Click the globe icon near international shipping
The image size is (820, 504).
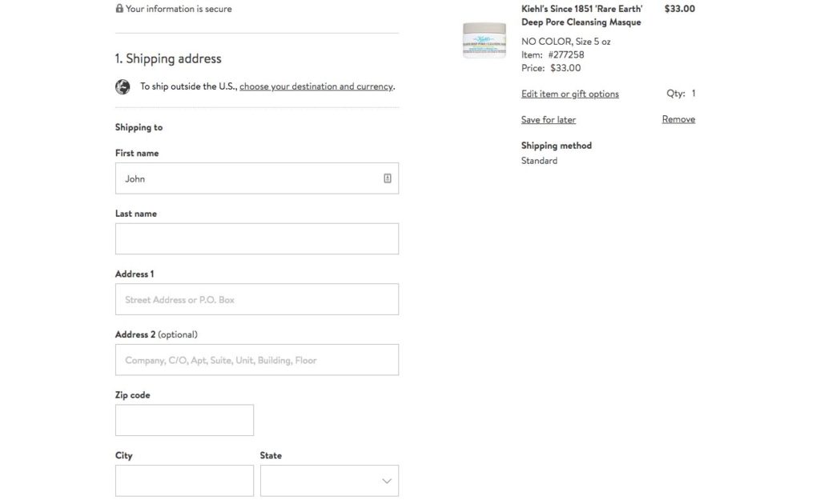[x=123, y=86]
